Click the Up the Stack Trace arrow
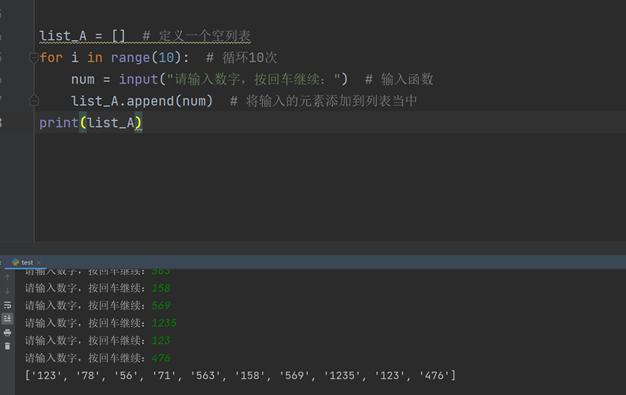This screenshot has height=395, width=626. tap(7, 277)
